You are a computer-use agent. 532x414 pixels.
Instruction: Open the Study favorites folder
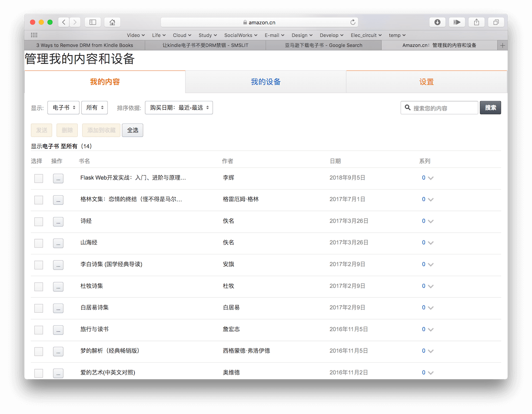(x=208, y=35)
